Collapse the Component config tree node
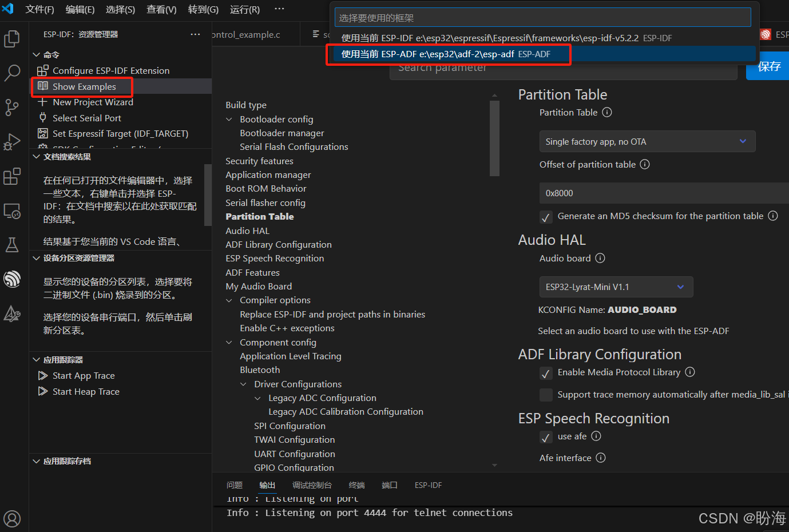 229,342
